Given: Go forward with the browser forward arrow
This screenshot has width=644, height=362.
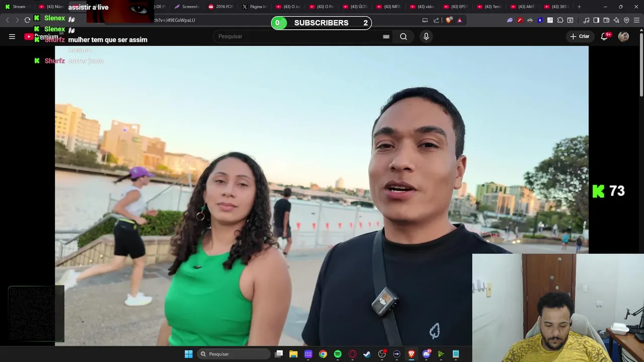Looking at the screenshot, I should [x=17, y=20].
